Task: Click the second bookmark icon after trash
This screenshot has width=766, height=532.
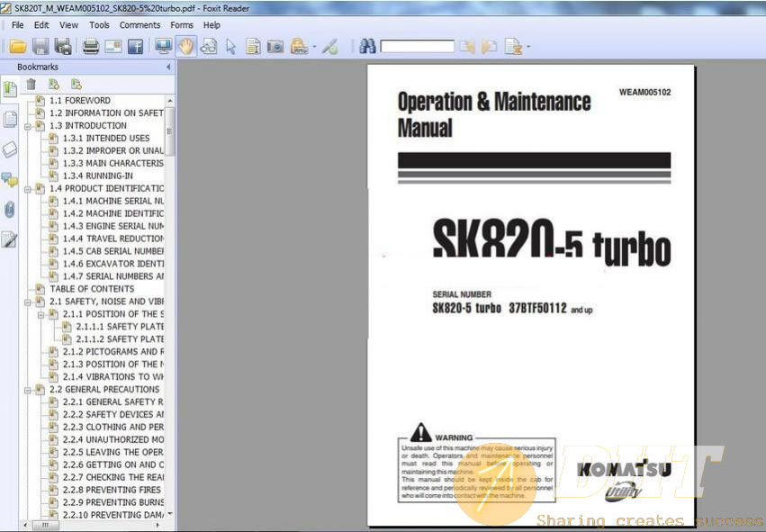Action: [x=77, y=84]
